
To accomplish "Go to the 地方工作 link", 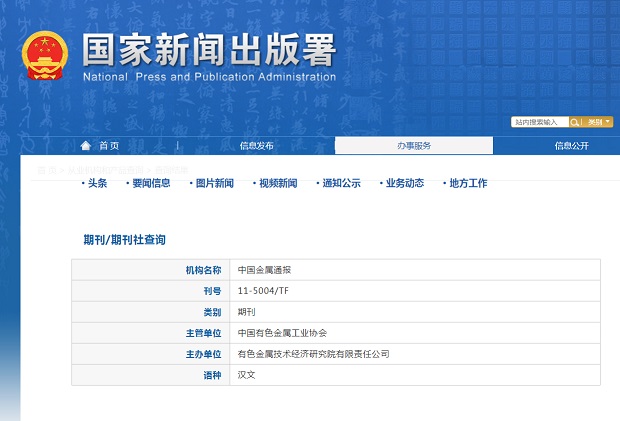I will pos(467,183).
